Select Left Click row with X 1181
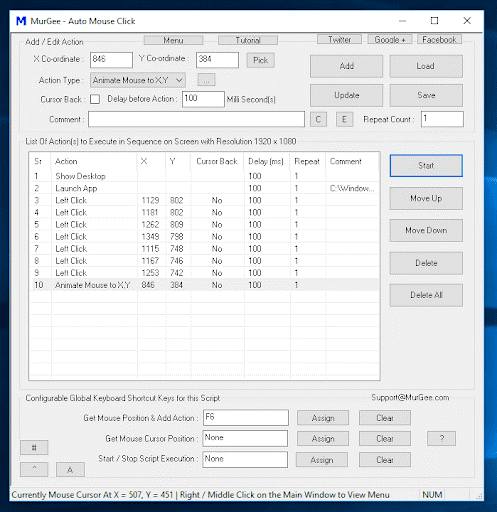This screenshot has height=512, width=497. tap(204, 212)
